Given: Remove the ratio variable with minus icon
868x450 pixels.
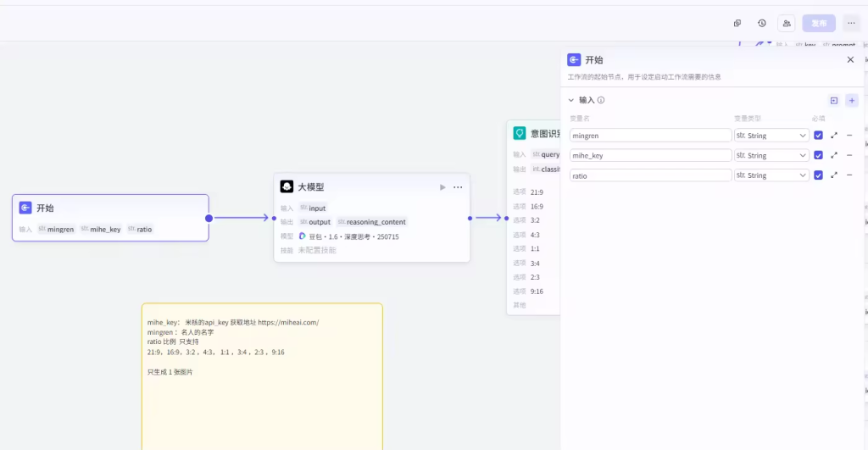Looking at the screenshot, I should (x=849, y=175).
